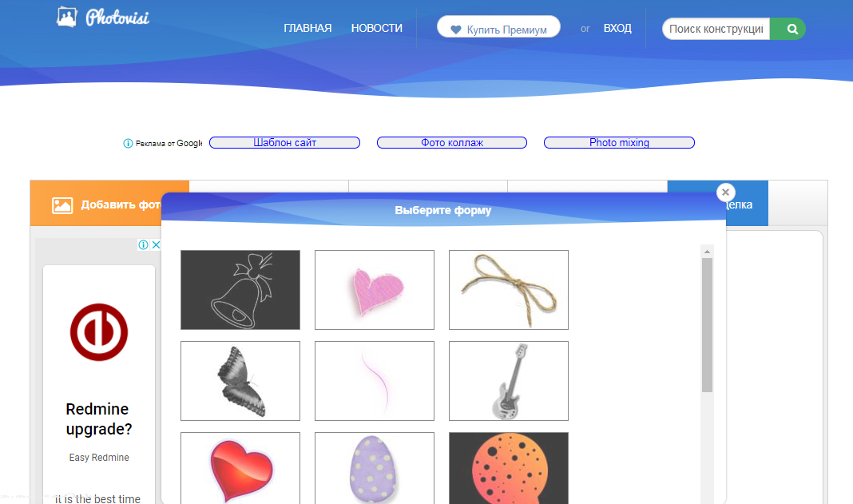
Task: Click the ad info icon in sidebar
Action: pyautogui.click(x=143, y=245)
